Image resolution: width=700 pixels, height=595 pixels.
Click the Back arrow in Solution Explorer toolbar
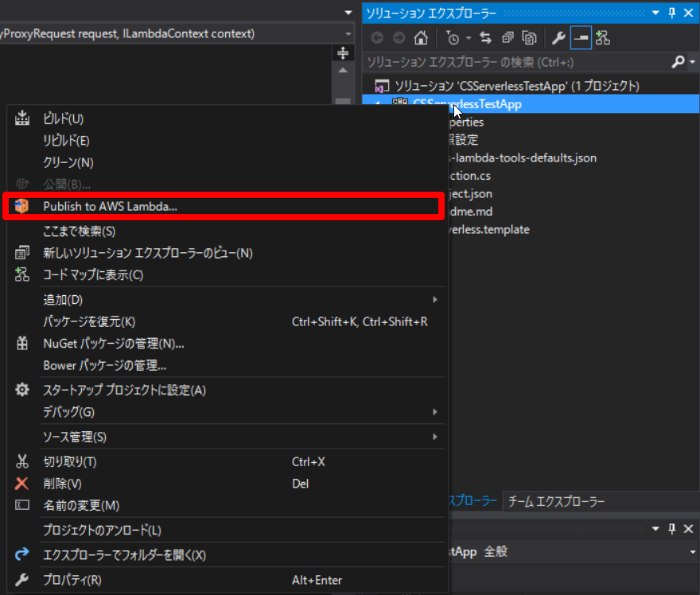[377, 38]
